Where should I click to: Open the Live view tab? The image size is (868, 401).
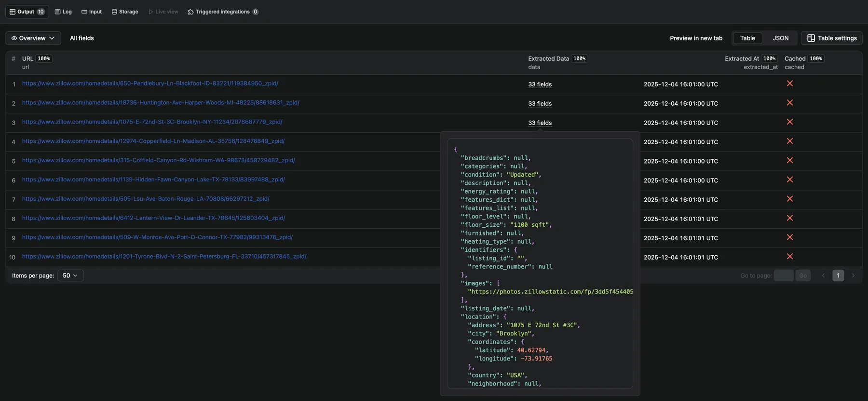[x=163, y=12]
